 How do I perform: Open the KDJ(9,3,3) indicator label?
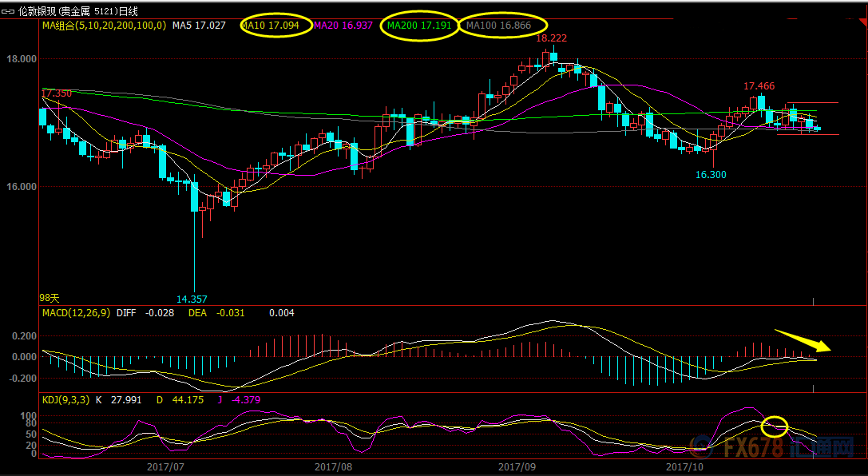tap(65, 400)
